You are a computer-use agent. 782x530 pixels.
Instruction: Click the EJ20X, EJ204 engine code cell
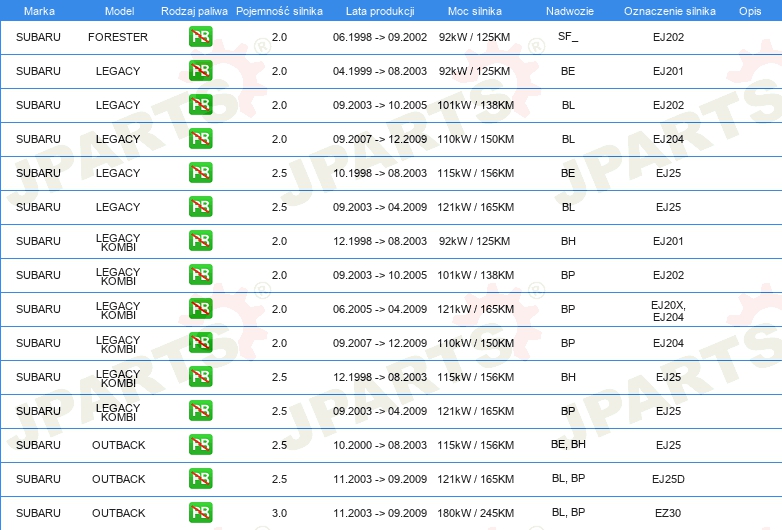click(x=668, y=311)
